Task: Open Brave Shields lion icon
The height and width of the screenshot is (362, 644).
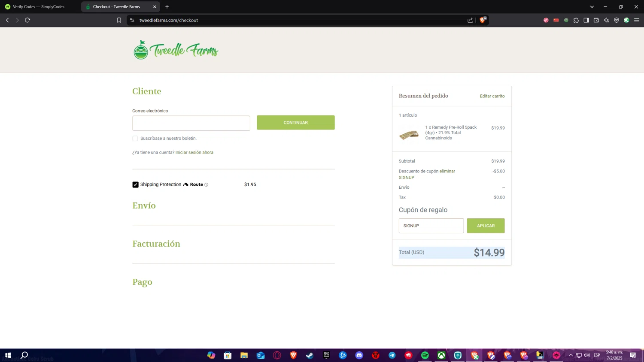Action: click(483, 20)
